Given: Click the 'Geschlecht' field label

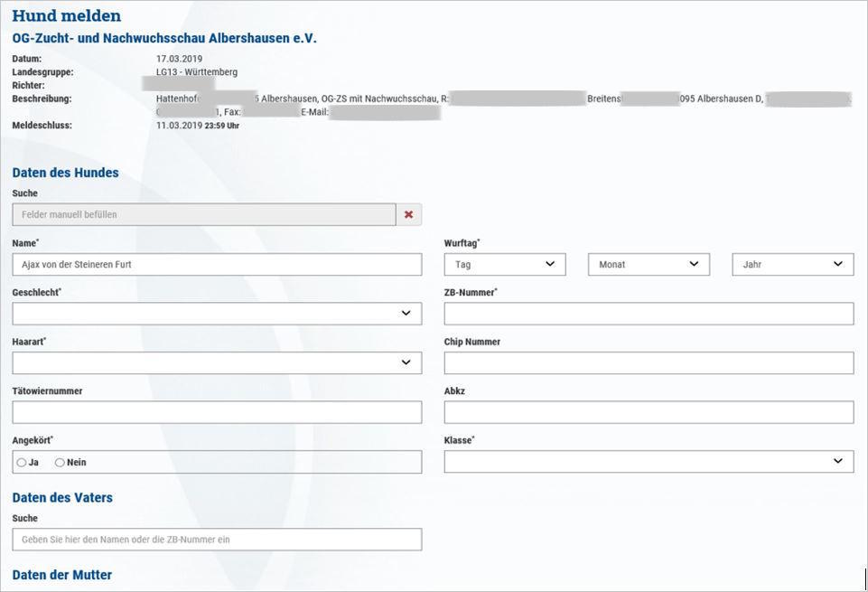Looking at the screenshot, I should (36, 293).
